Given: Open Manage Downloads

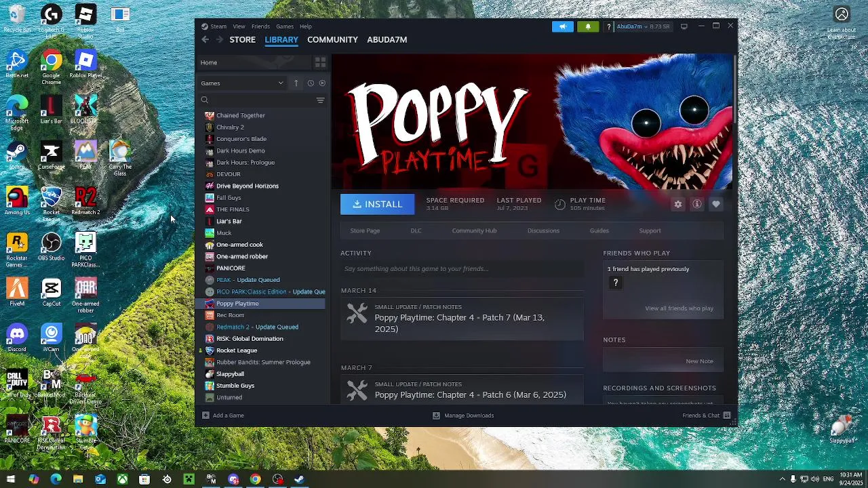Looking at the screenshot, I should click(x=463, y=415).
